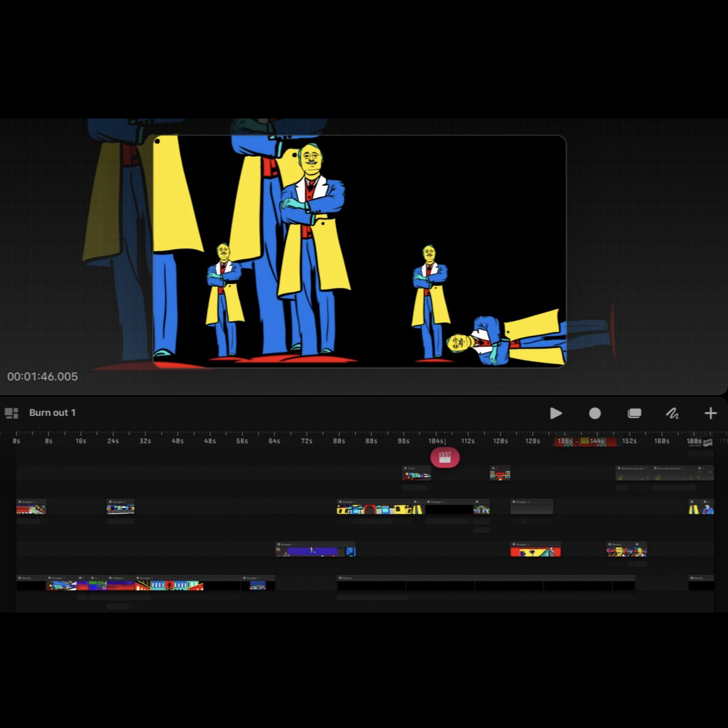
Task: Jump to the 48s mark on ruler
Action: click(x=210, y=441)
